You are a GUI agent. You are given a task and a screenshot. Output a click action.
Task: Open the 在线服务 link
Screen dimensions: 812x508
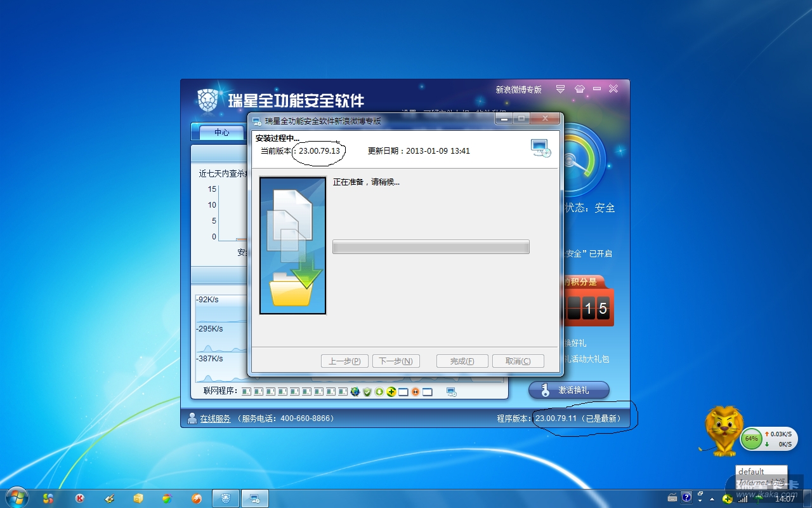tap(216, 418)
